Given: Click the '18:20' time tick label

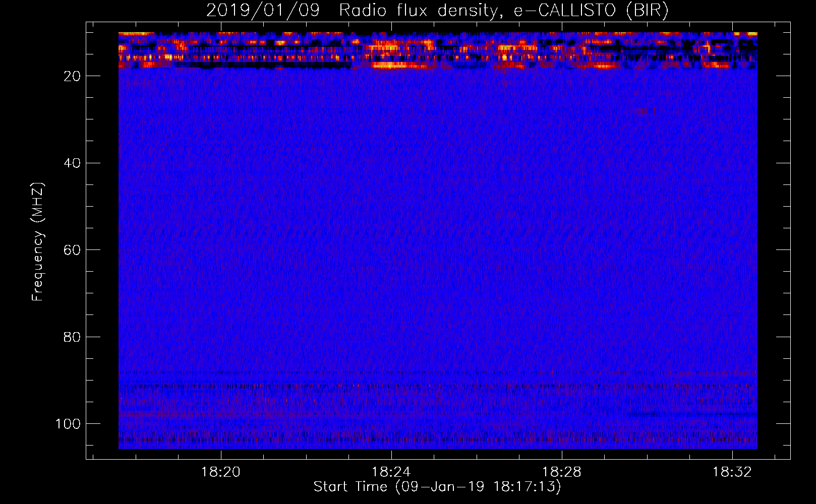Looking at the screenshot, I should pyautogui.click(x=221, y=472).
